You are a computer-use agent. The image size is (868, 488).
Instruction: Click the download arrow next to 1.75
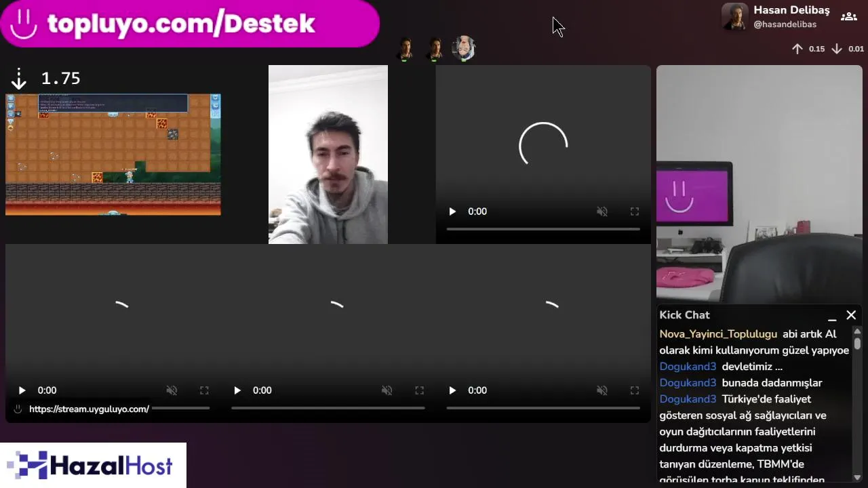(x=19, y=79)
